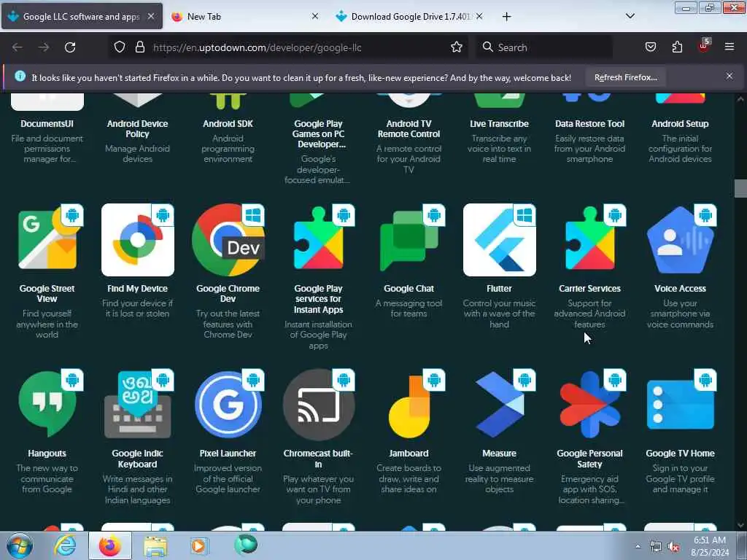Open the Google Chat app icon
Screen dimensions: 747x560
(409, 240)
